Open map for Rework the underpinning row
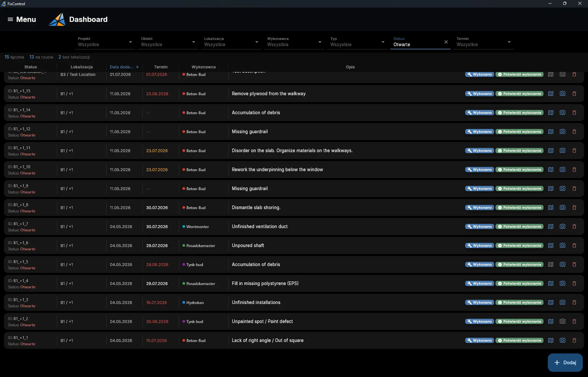The width and height of the screenshot is (588, 377). pos(551,170)
